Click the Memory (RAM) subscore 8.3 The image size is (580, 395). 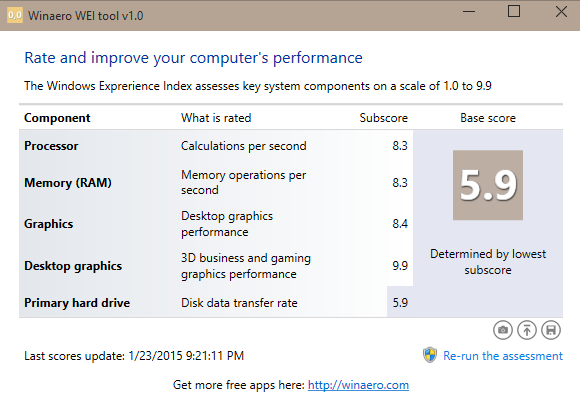pos(400,183)
